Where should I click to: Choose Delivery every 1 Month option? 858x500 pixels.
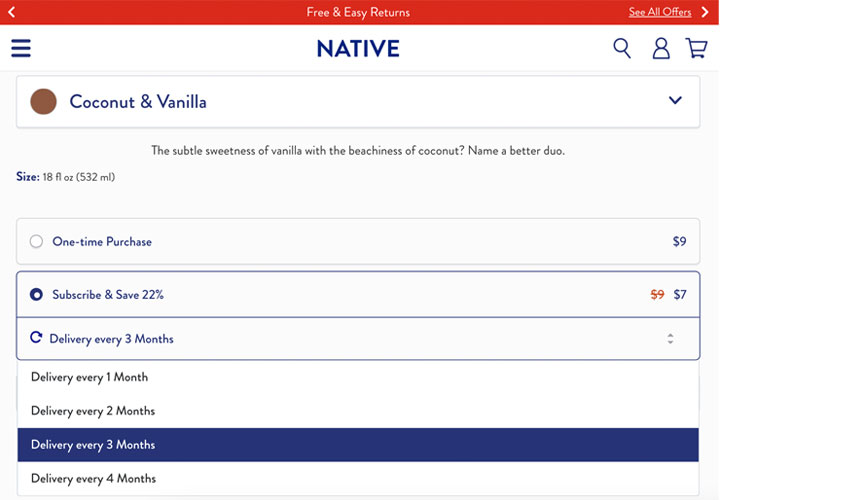pyautogui.click(x=358, y=377)
